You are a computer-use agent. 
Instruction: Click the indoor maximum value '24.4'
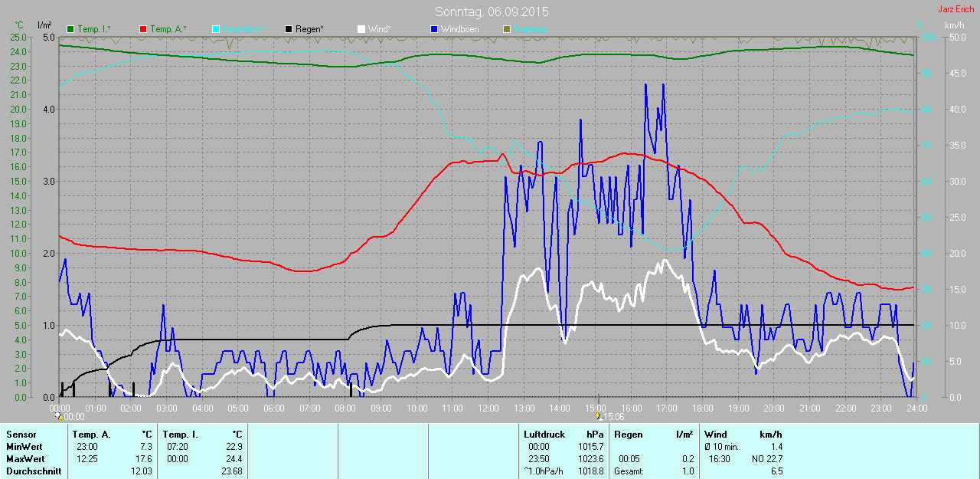pyautogui.click(x=234, y=458)
